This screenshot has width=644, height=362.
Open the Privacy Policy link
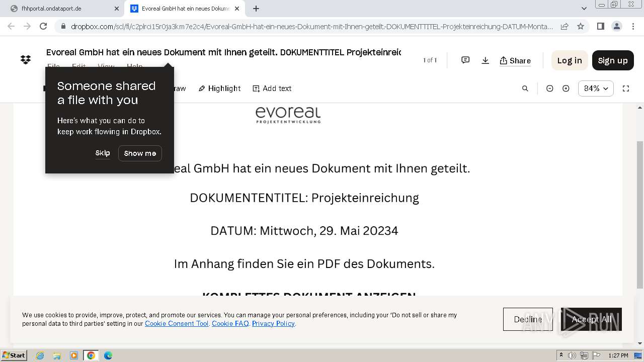pos(273,323)
